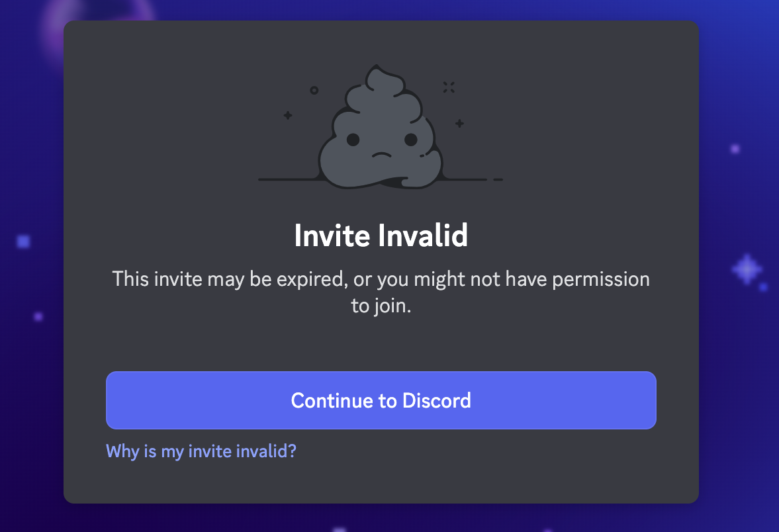779x532 pixels.
Task: Click the plus sparkle left of the illustration
Action: tap(288, 115)
